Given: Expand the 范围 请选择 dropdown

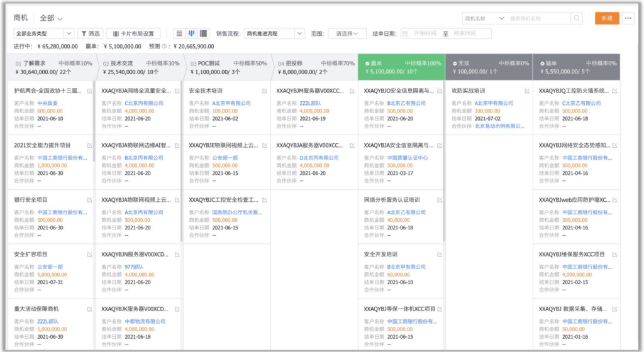Looking at the screenshot, I should point(347,33).
